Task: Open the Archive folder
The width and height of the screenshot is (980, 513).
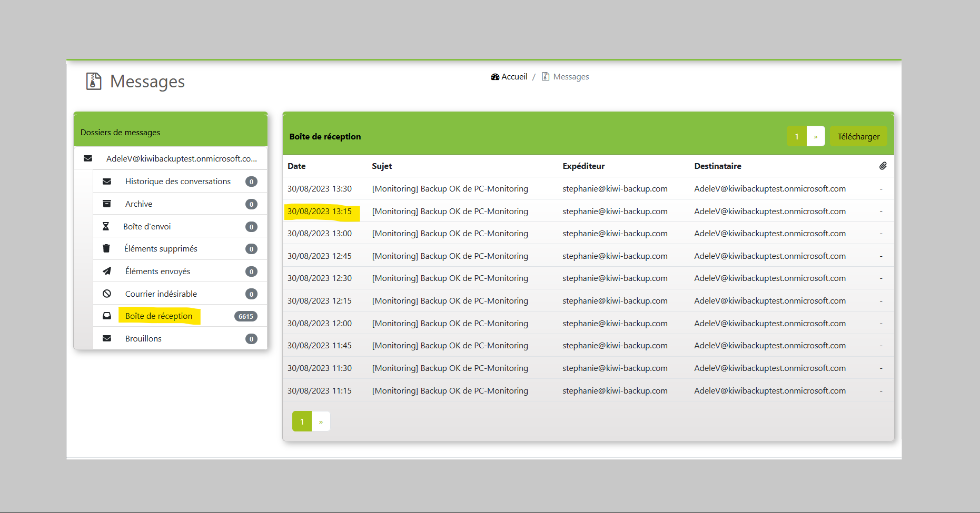Action: click(180, 204)
